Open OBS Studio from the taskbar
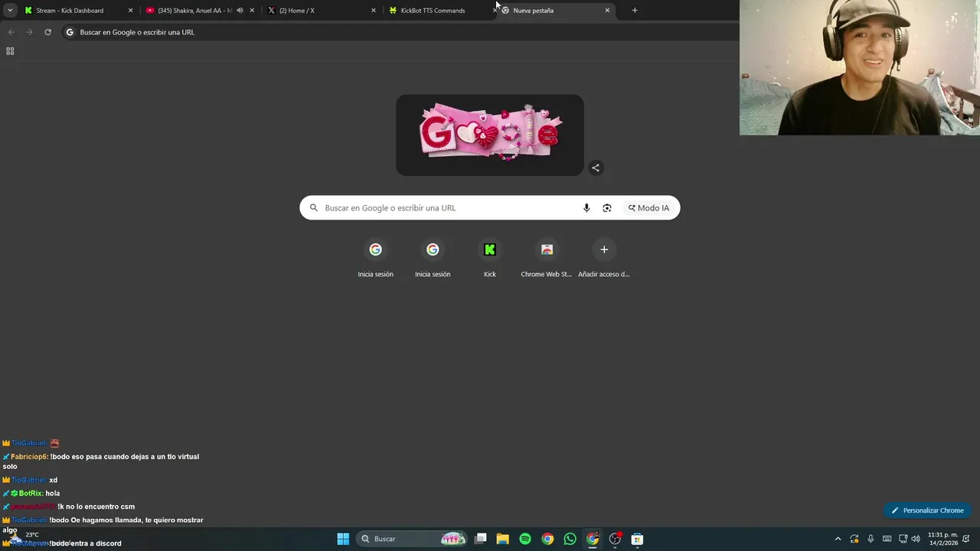This screenshot has width=980, height=551. point(615,539)
